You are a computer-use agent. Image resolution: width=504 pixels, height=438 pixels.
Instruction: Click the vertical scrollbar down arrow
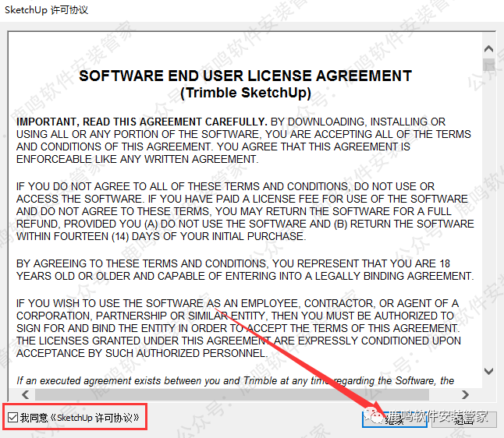488,372
